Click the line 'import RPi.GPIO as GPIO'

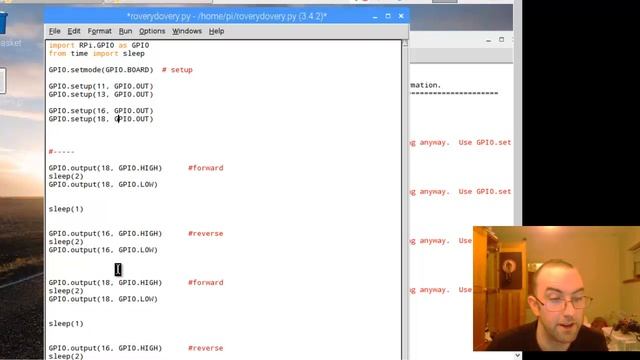coord(99,45)
